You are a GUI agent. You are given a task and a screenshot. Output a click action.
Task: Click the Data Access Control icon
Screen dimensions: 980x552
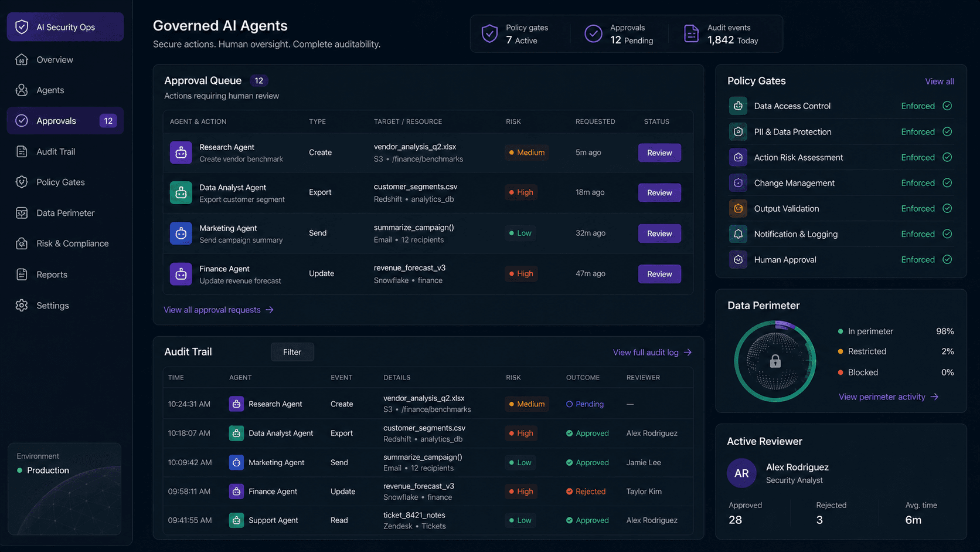[738, 106]
